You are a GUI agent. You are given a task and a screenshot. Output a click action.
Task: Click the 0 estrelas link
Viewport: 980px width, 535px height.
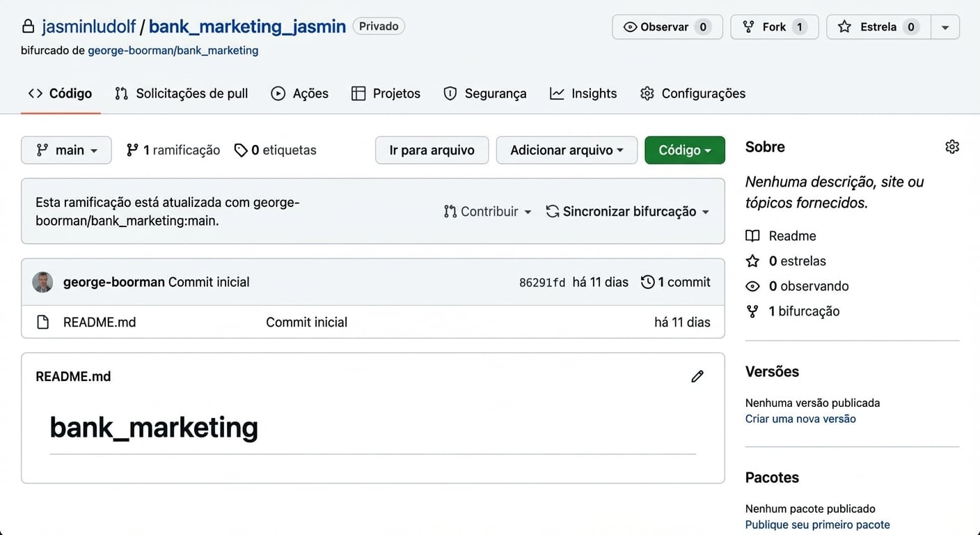point(786,261)
